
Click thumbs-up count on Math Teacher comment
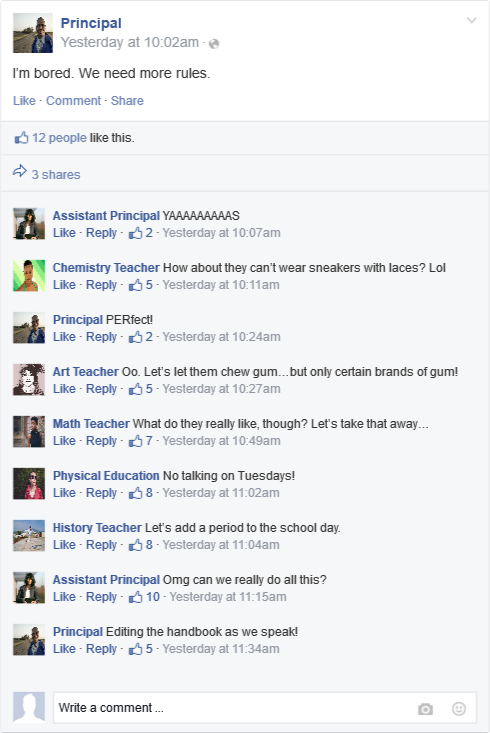(x=141, y=440)
